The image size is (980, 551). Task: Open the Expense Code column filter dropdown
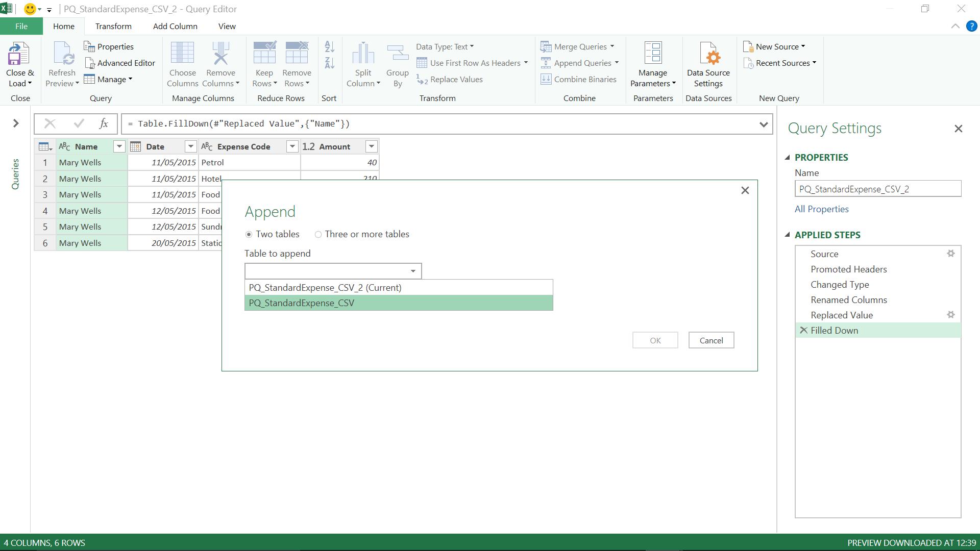coord(292,147)
